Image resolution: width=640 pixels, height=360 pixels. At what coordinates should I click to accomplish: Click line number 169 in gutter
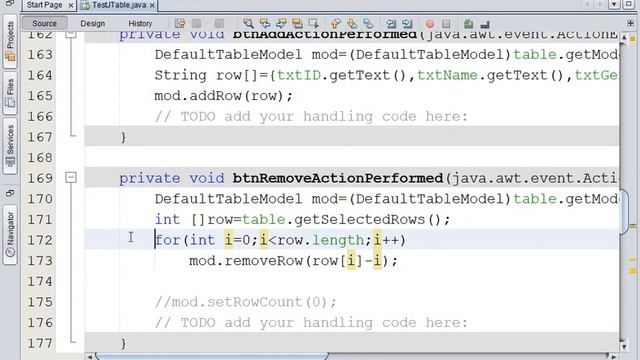tap(40, 178)
